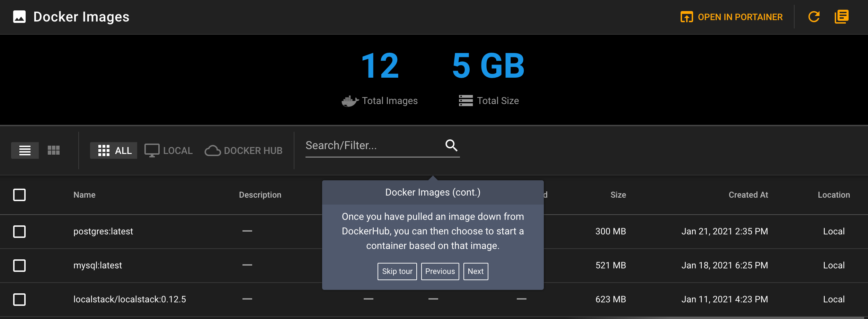The image size is (868, 319).
Task: Click the Jan 18, 2021 6:25 PM date
Action: 725,265
